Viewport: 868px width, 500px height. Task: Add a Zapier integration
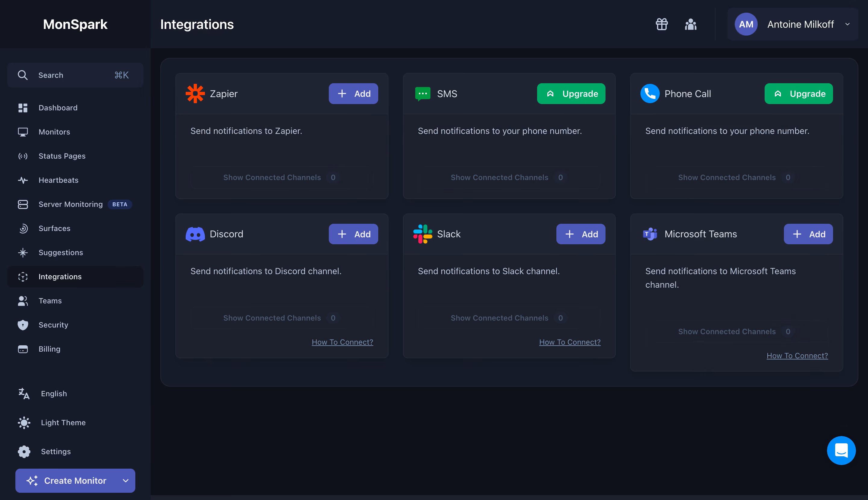(x=353, y=93)
